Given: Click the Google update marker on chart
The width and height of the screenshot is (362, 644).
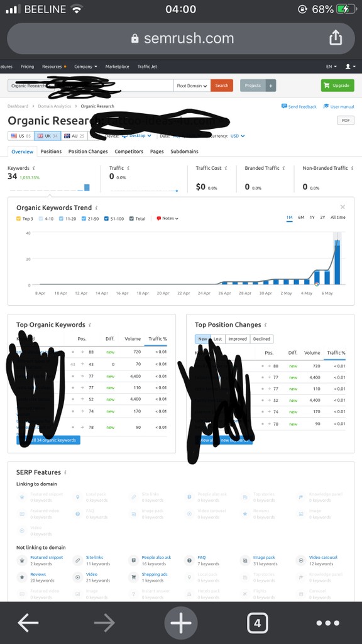Looking at the screenshot, I should (317, 284).
